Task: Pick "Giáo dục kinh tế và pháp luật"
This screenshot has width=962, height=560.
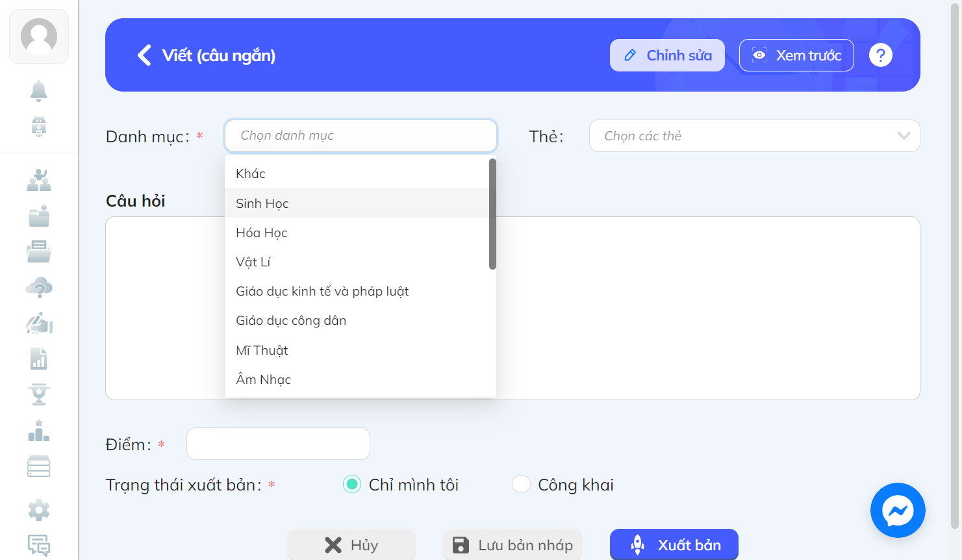Action: click(x=357, y=291)
